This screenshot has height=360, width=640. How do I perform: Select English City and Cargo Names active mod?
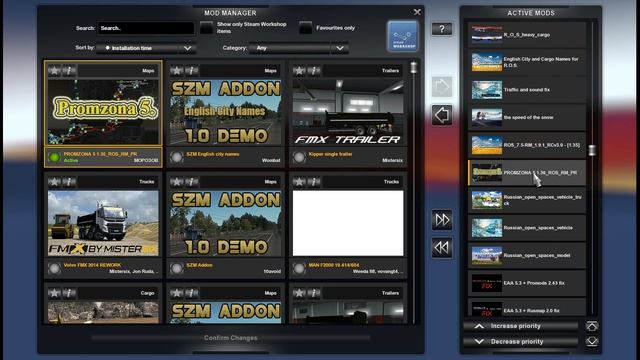527,62
